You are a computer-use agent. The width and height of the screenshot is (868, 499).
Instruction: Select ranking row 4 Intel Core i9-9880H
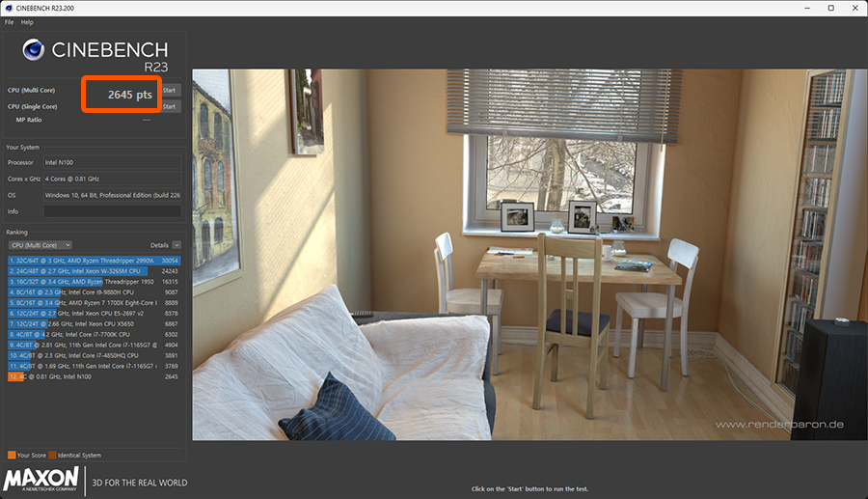coord(95,291)
